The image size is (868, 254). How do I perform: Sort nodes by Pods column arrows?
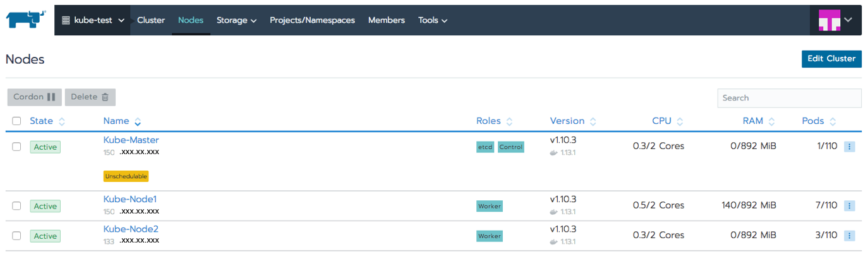click(833, 121)
